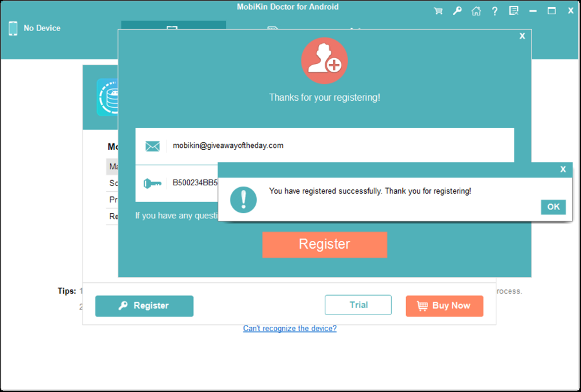Open the feedback log icon in title bar
Viewport: 581px width, 392px height.
pos(513,10)
